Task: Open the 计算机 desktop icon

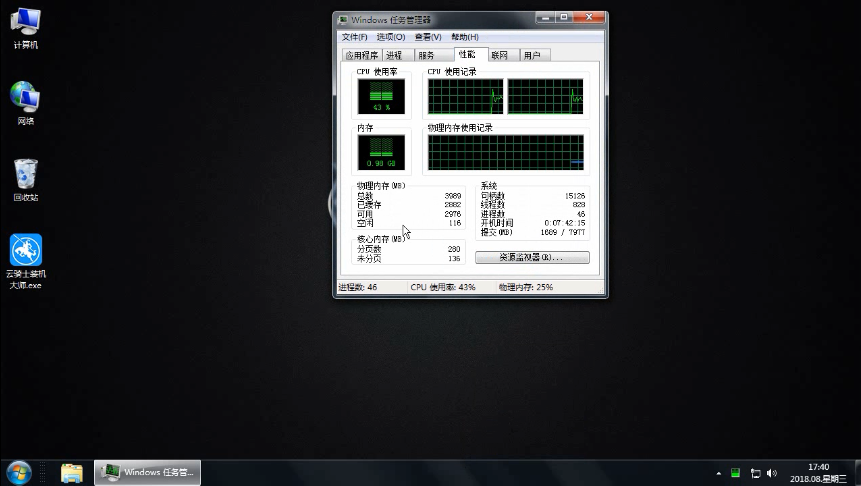Action: [25, 29]
